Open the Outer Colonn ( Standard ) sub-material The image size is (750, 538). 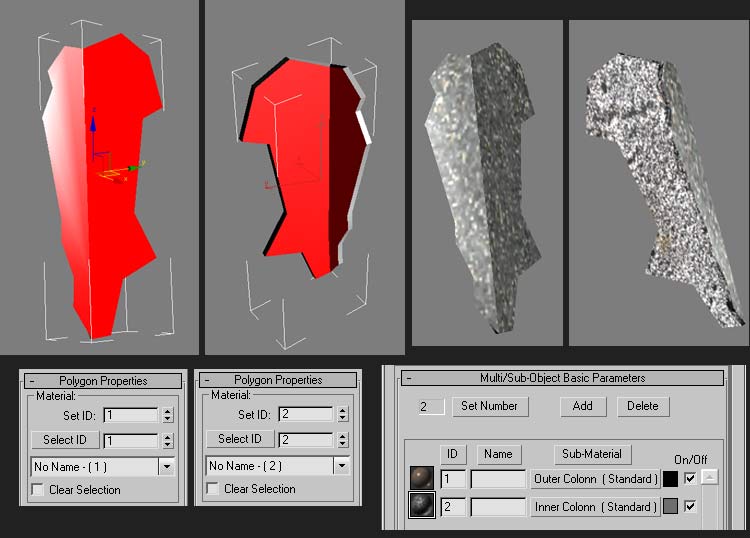595,479
